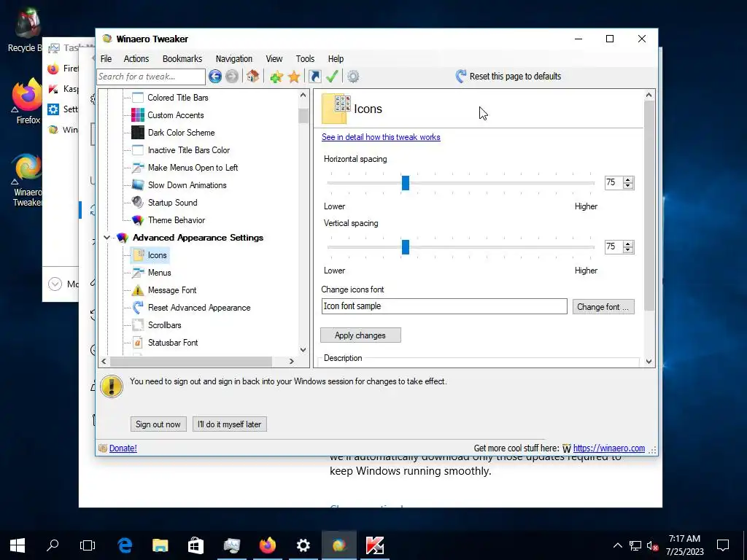The image size is (747, 560).
Task: Click Apply changes button
Action: click(x=360, y=335)
